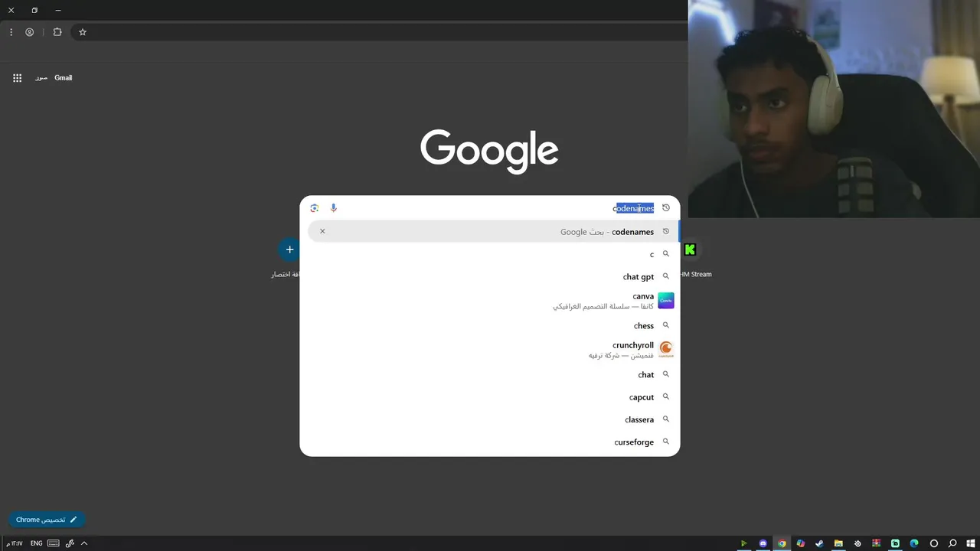Click the pen link tray icon

pyautogui.click(x=70, y=543)
